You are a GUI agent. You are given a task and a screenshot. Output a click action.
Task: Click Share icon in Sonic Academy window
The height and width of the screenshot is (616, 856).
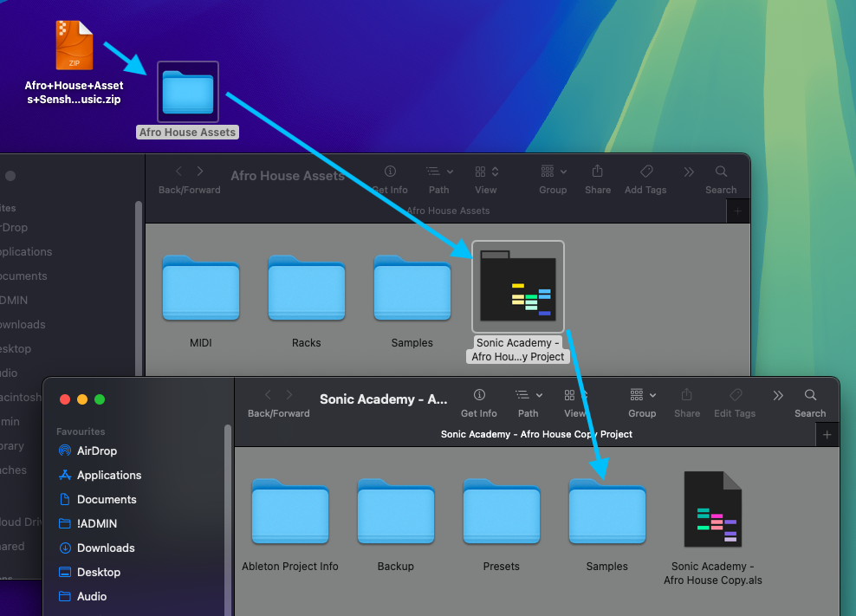tap(687, 394)
